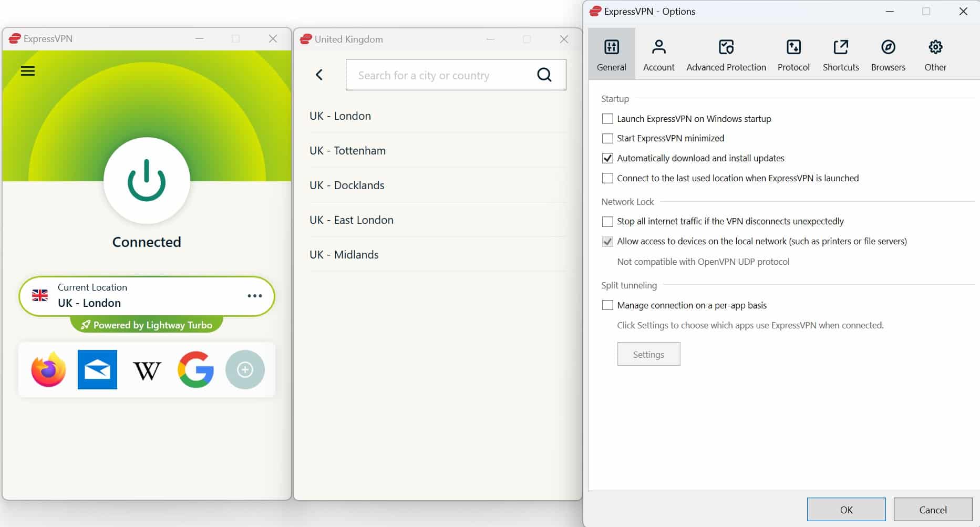980x527 pixels.
Task: Enable Connect to the last used location
Action: [x=607, y=178]
